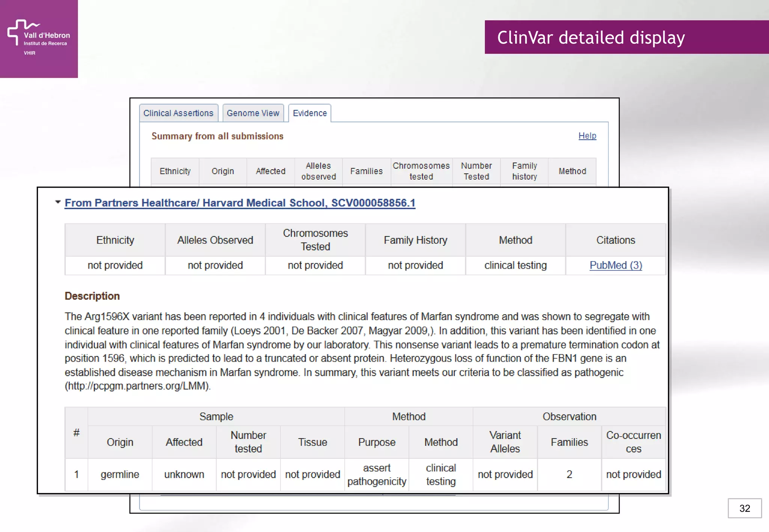
Task: Click the Citations column header
Action: point(615,240)
